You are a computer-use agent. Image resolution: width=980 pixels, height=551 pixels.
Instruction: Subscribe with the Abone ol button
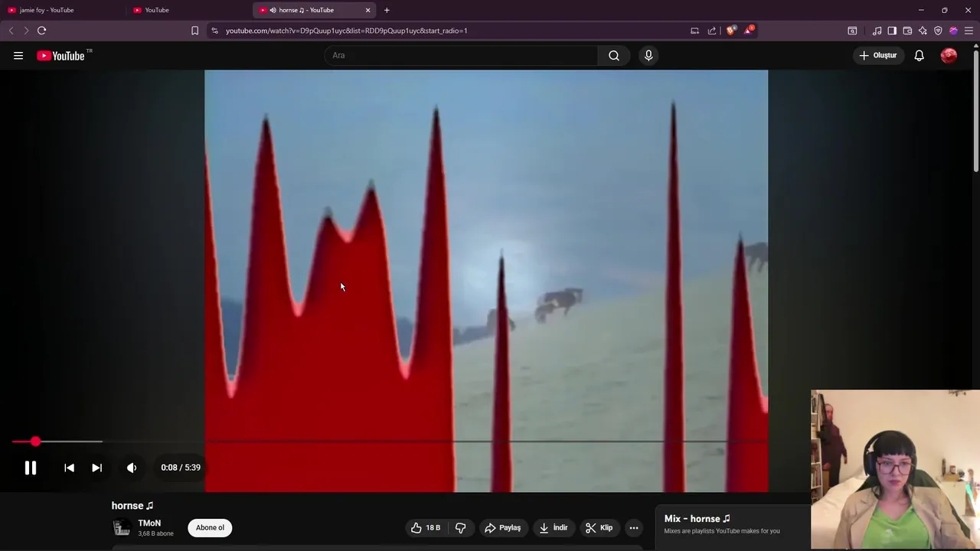pyautogui.click(x=210, y=527)
